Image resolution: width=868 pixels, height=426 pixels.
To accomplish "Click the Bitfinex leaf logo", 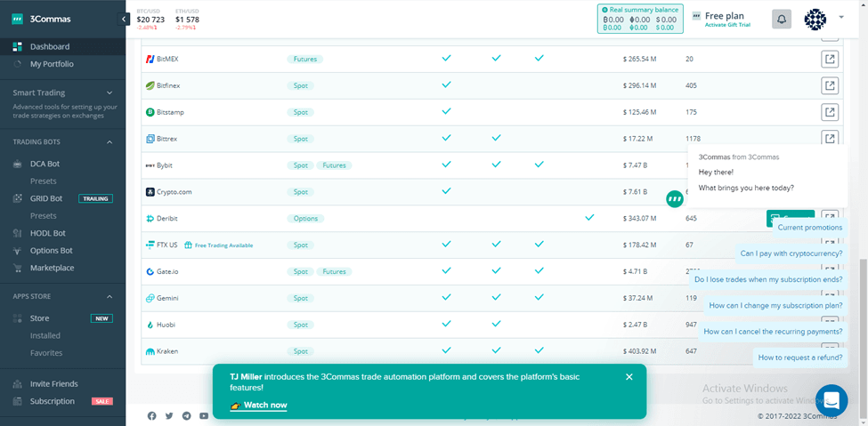I will point(150,85).
